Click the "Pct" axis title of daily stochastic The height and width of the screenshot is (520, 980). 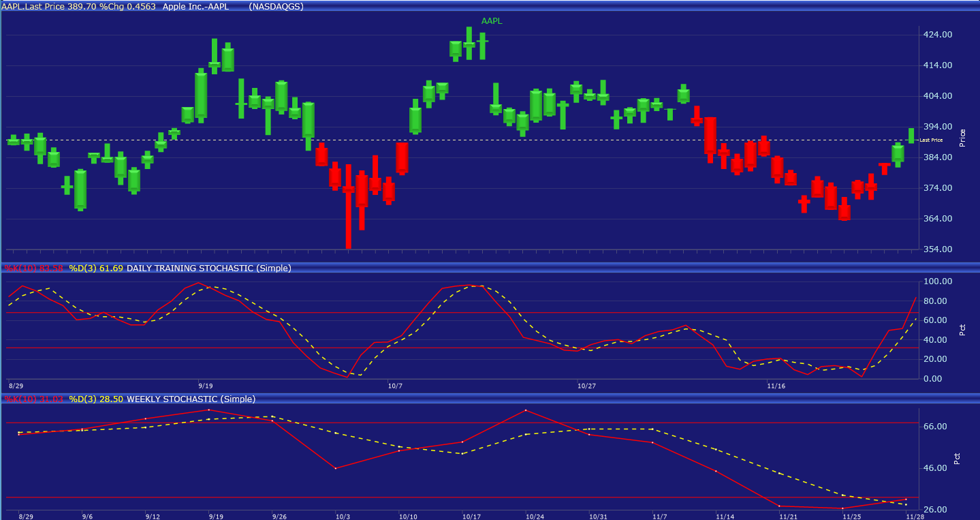(x=962, y=330)
